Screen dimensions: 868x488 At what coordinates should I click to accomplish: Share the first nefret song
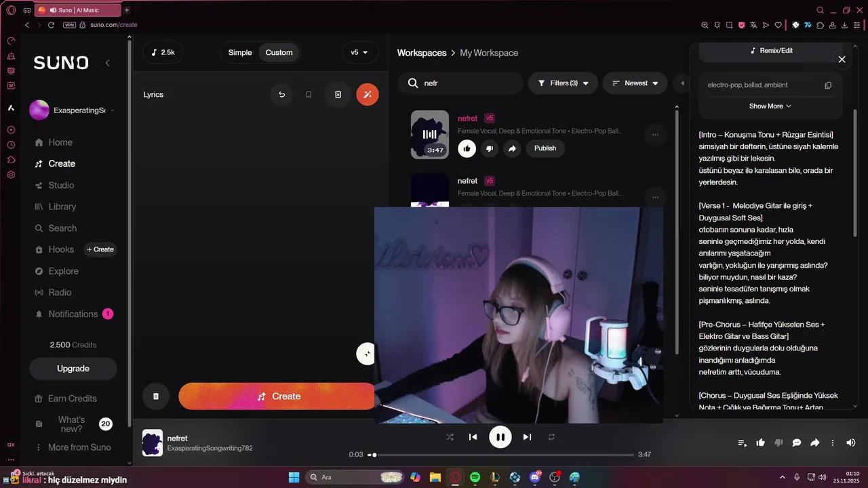(513, 148)
